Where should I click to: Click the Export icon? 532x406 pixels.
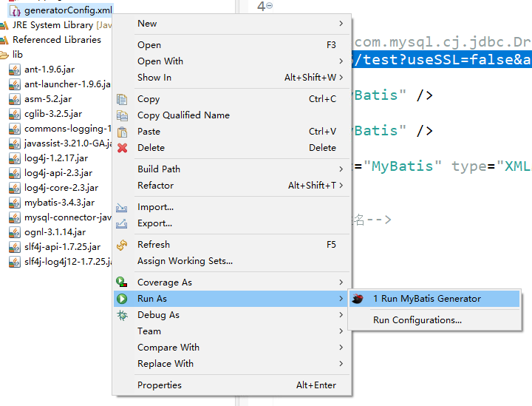[123, 224]
